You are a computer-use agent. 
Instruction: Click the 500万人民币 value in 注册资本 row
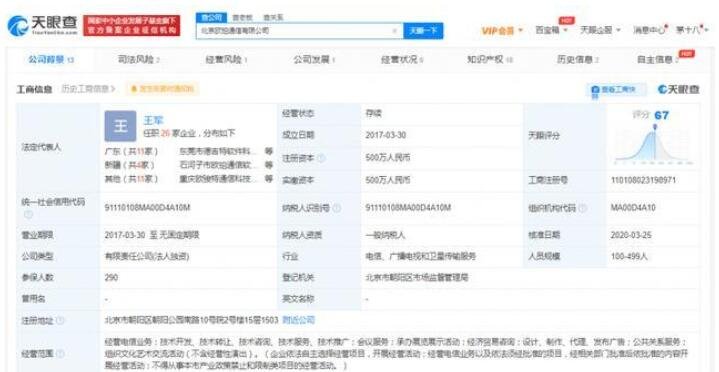click(x=388, y=158)
